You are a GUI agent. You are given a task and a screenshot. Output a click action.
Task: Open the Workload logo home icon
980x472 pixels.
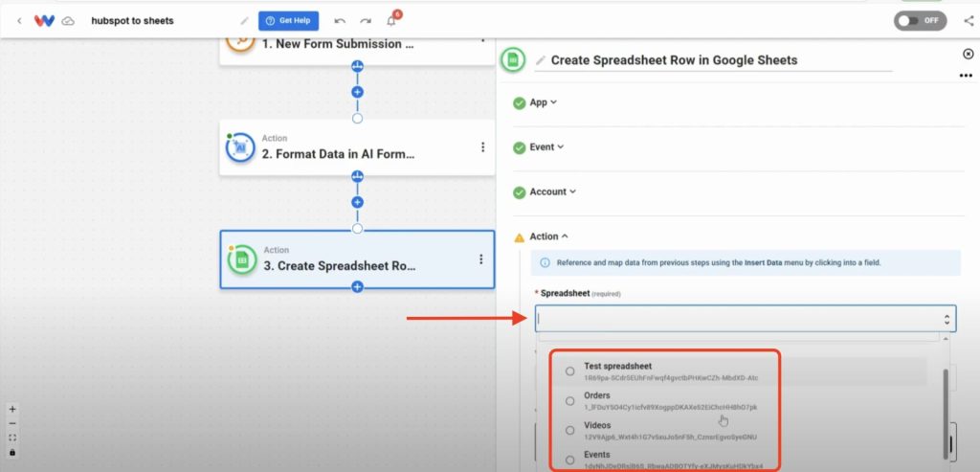click(x=44, y=21)
